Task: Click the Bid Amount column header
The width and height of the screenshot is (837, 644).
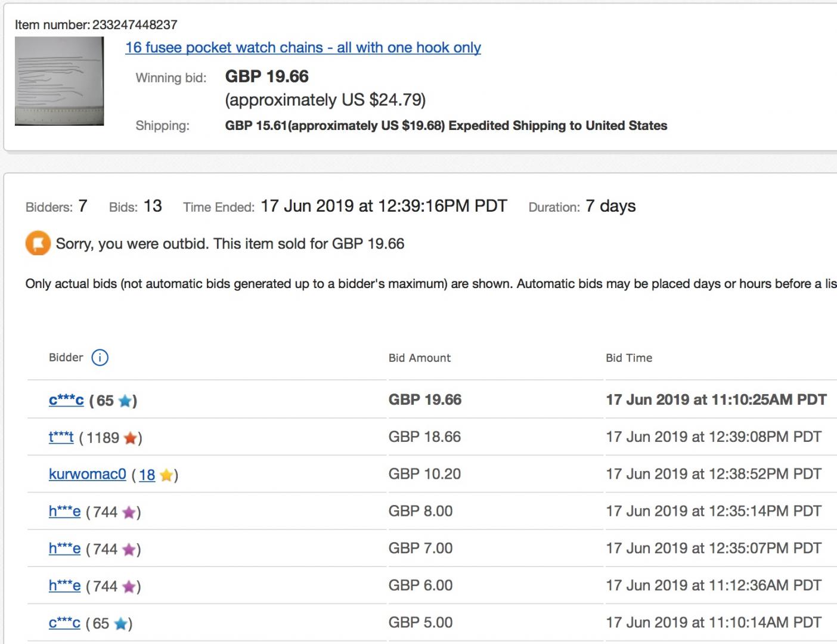Action: click(x=420, y=358)
